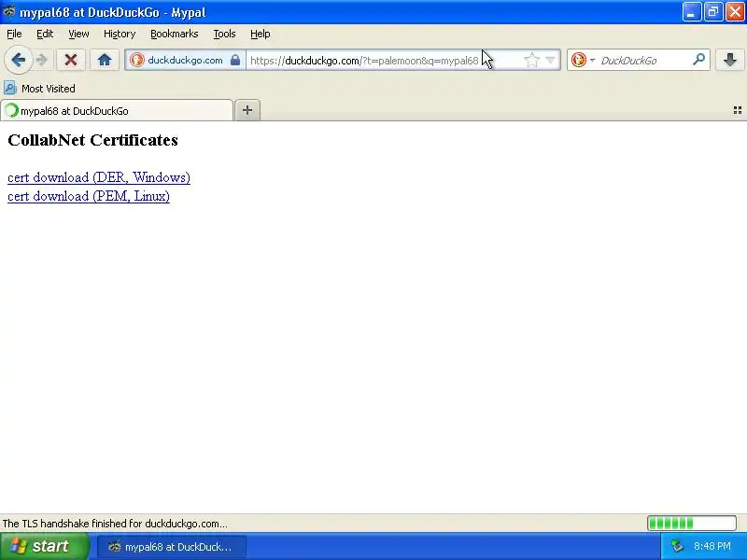Click the Forward arrow button

[x=42, y=60]
